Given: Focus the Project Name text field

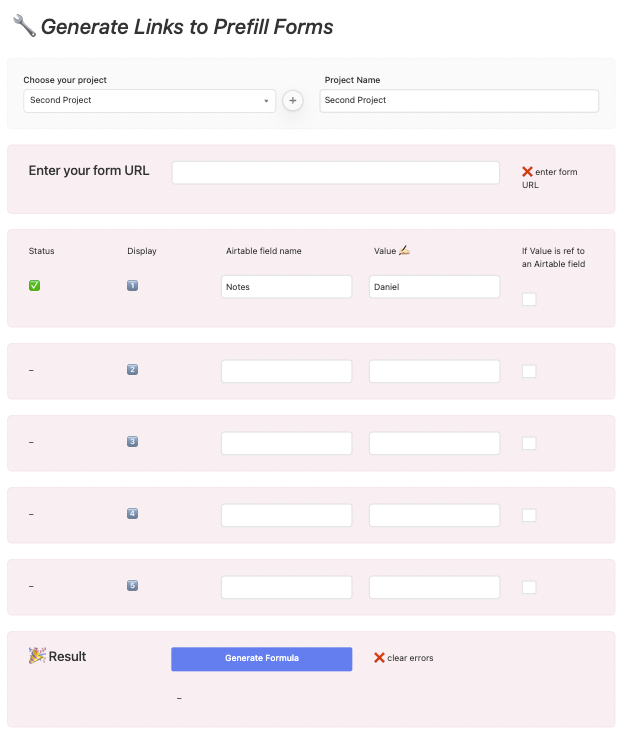Looking at the screenshot, I should (x=459, y=100).
